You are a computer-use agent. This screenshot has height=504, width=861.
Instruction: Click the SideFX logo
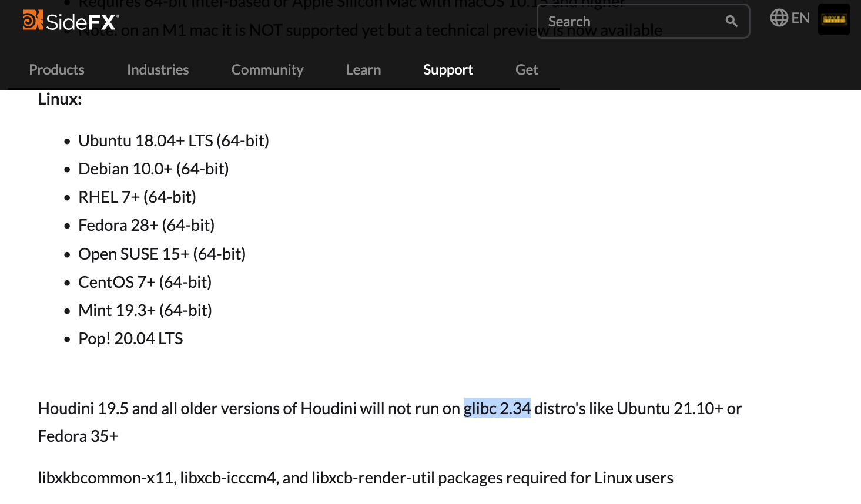pyautogui.click(x=71, y=21)
